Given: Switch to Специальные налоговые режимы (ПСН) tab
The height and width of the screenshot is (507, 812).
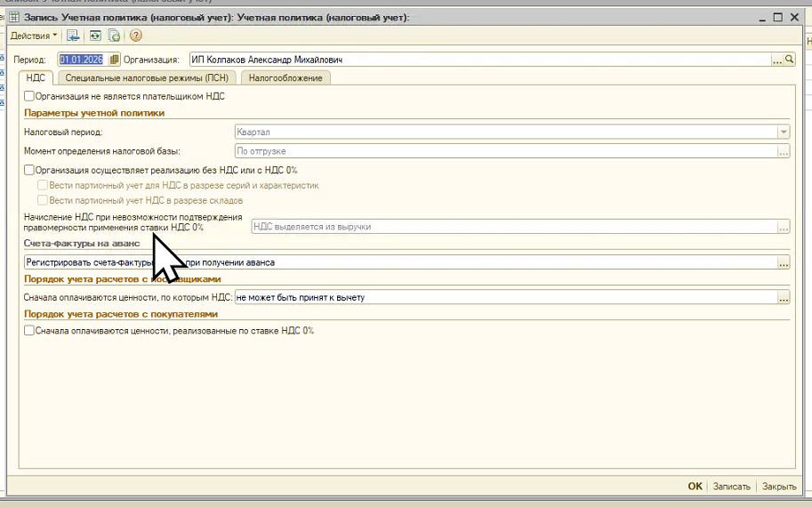Looking at the screenshot, I should [x=147, y=77].
